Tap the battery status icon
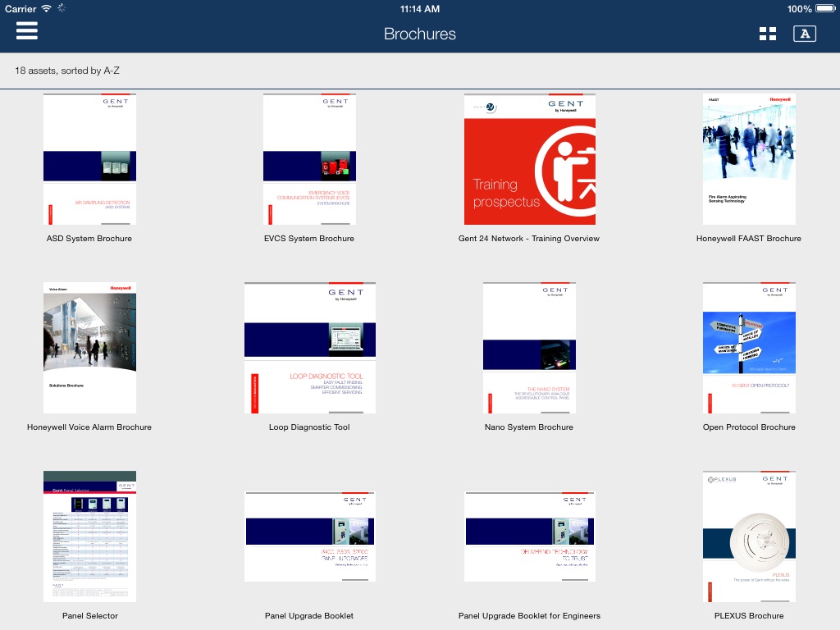Image resolution: width=840 pixels, height=630 pixels. pos(825,8)
